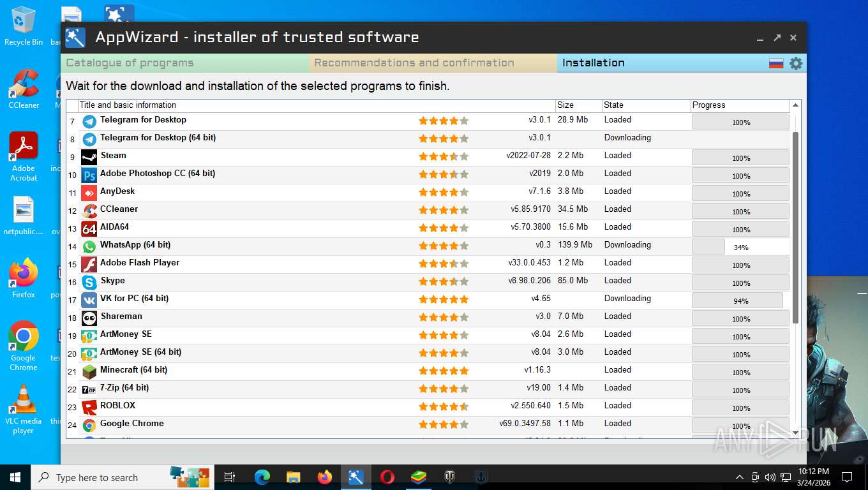The width and height of the screenshot is (868, 490).
Task: Open File Explorer from the taskbar
Action: pos(294,477)
